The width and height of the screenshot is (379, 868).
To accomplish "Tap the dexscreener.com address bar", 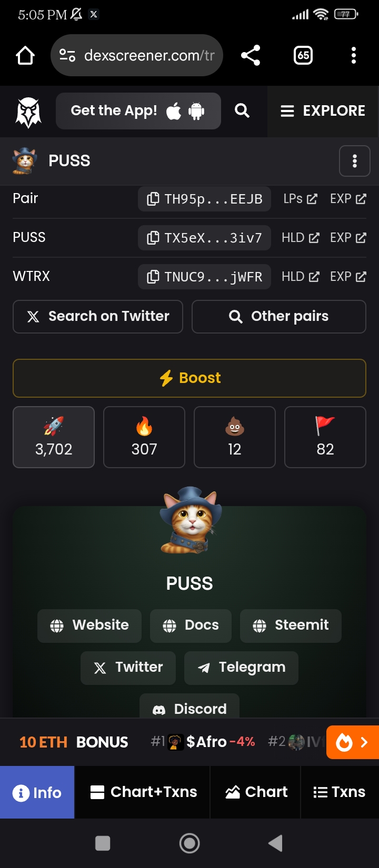I will click(137, 55).
